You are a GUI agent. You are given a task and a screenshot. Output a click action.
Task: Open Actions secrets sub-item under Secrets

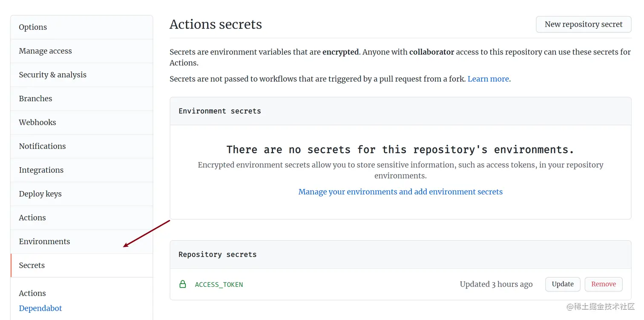click(32, 293)
